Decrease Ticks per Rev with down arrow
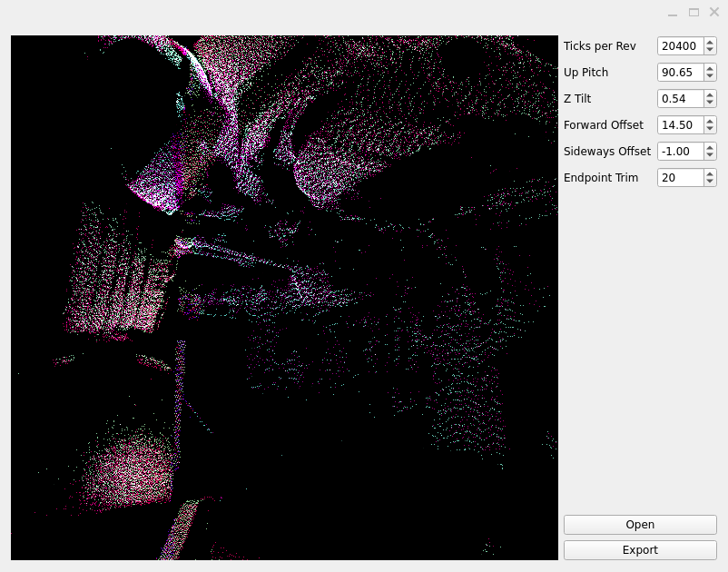Screen dimensions: 728x572 point(710,51)
